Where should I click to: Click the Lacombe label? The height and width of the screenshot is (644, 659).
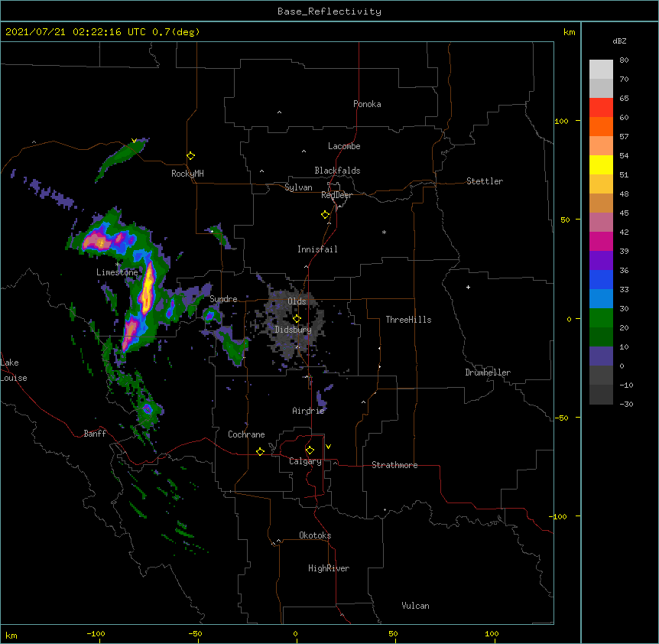pyautogui.click(x=344, y=146)
